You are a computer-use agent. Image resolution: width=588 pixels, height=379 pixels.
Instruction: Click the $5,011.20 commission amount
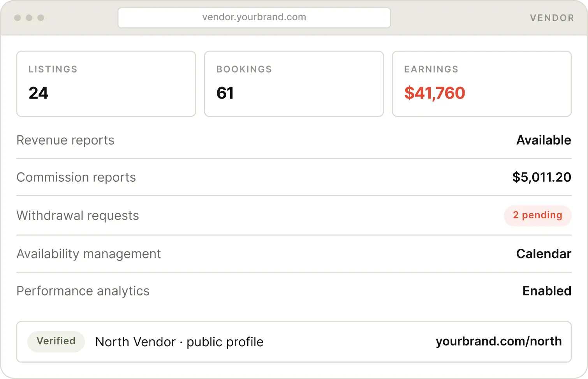pyautogui.click(x=542, y=177)
